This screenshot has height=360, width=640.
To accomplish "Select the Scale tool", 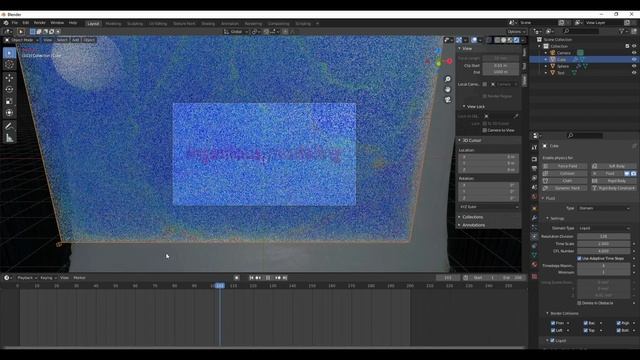I will (x=9, y=101).
